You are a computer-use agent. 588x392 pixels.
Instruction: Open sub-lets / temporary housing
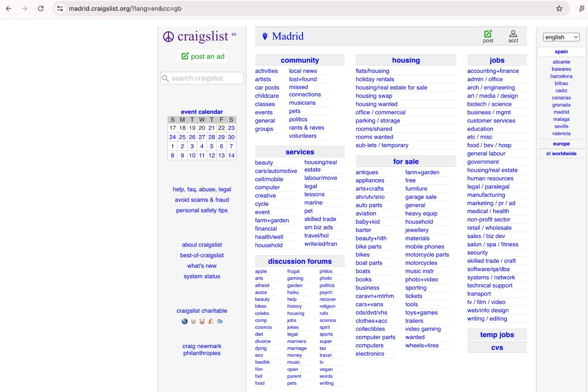(382, 145)
